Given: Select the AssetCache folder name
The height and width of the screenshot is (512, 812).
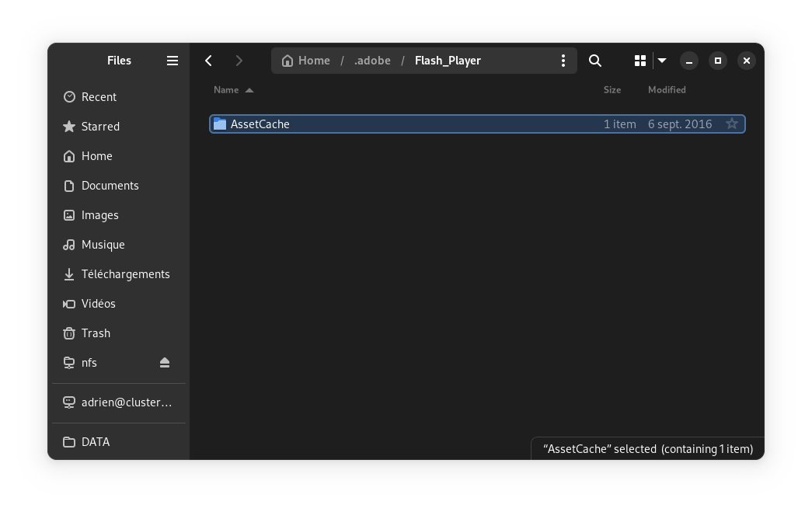Looking at the screenshot, I should tap(260, 124).
